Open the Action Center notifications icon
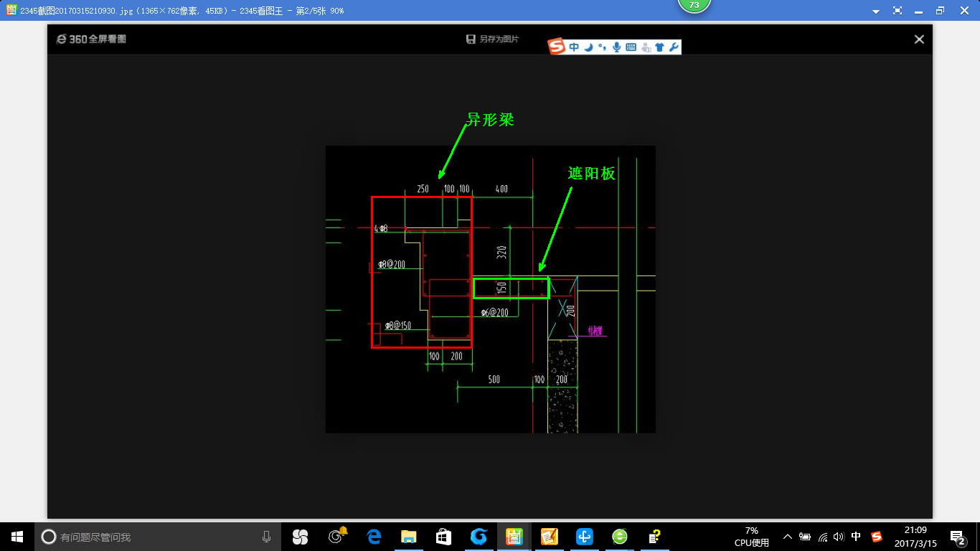This screenshot has width=980, height=551. [x=957, y=537]
